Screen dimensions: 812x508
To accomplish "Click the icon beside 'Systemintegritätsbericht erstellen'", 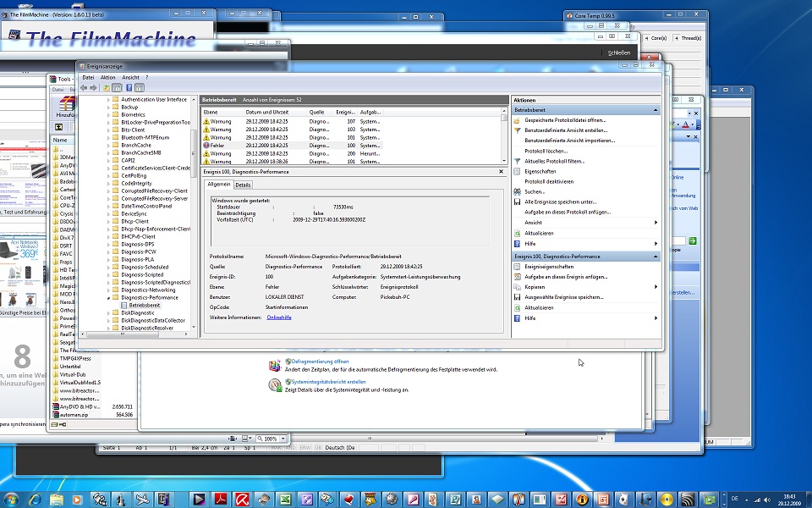I will tap(274, 385).
